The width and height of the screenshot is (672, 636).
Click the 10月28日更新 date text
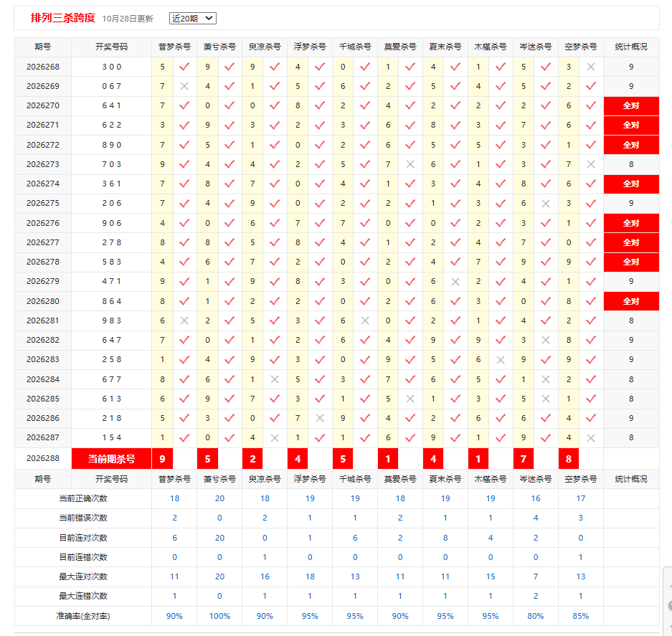[128, 19]
